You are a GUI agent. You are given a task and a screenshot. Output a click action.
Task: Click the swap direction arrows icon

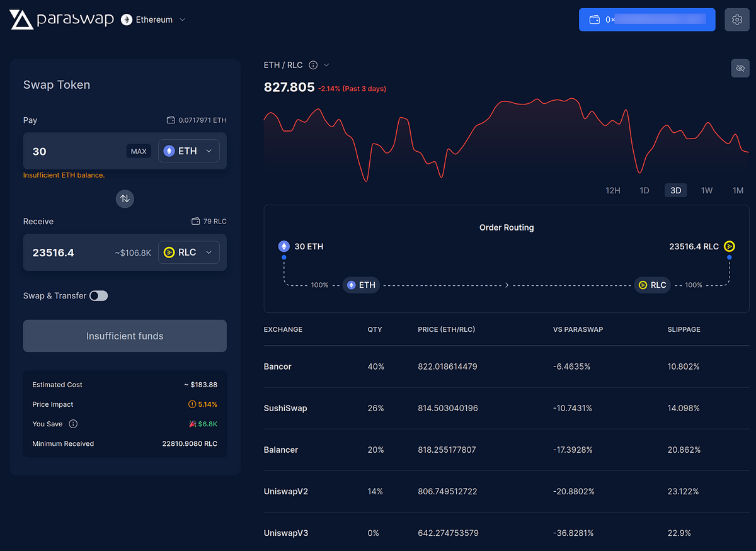tap(125, 198)
